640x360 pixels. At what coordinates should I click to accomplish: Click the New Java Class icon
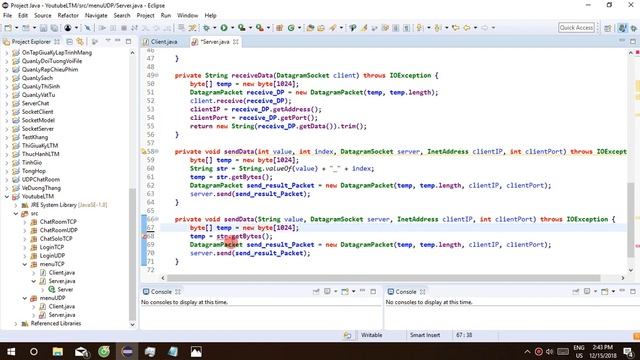pyautogui.click(x=291, y=28)
